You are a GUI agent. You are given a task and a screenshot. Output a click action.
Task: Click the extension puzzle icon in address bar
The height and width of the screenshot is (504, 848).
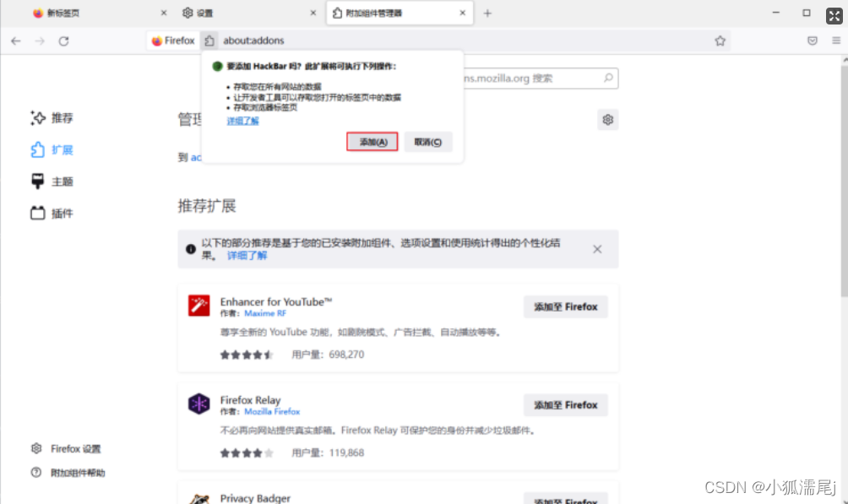[209, 41]
